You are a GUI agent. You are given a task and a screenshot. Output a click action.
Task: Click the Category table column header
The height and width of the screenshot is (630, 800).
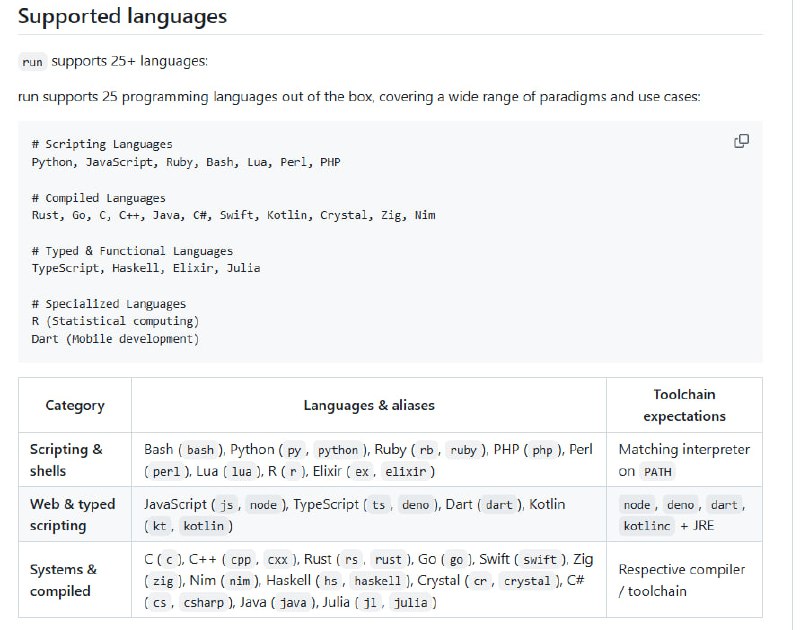point(75,405)
